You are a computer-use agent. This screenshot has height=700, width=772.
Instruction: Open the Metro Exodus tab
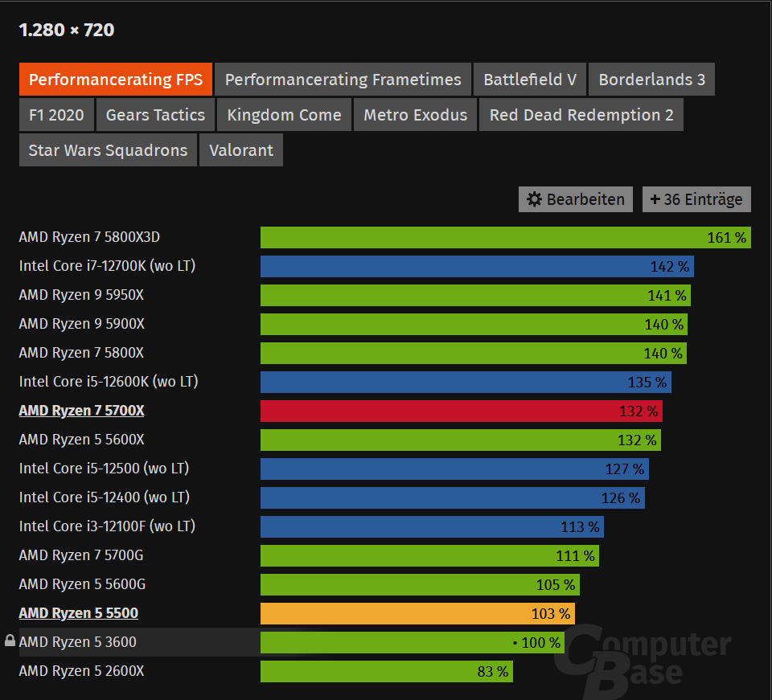point(415,115)
